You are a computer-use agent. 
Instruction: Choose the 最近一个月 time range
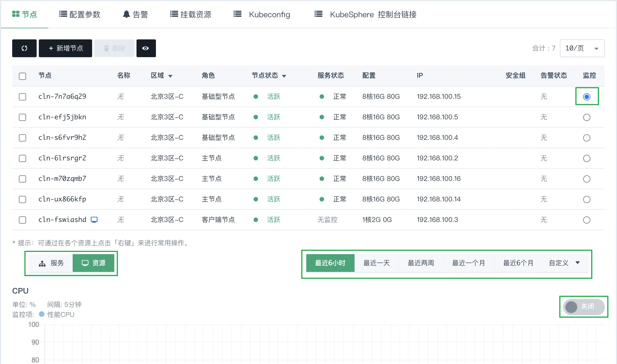pyautogui.click(x=469, y=263)
